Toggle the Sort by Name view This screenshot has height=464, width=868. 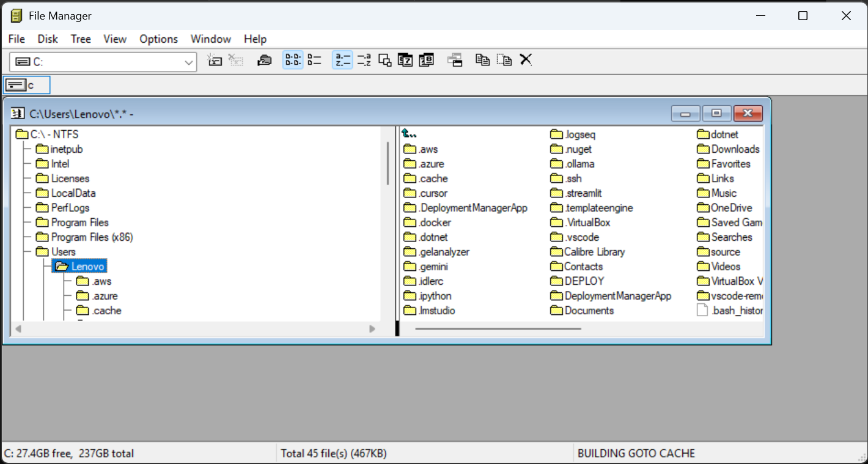coord(342,59)
